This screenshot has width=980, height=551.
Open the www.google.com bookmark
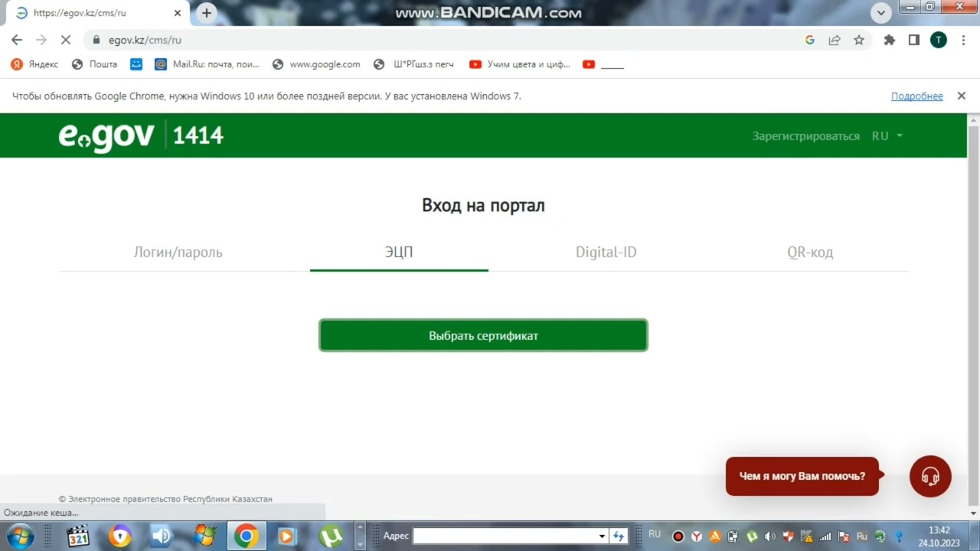pos(315,64)
